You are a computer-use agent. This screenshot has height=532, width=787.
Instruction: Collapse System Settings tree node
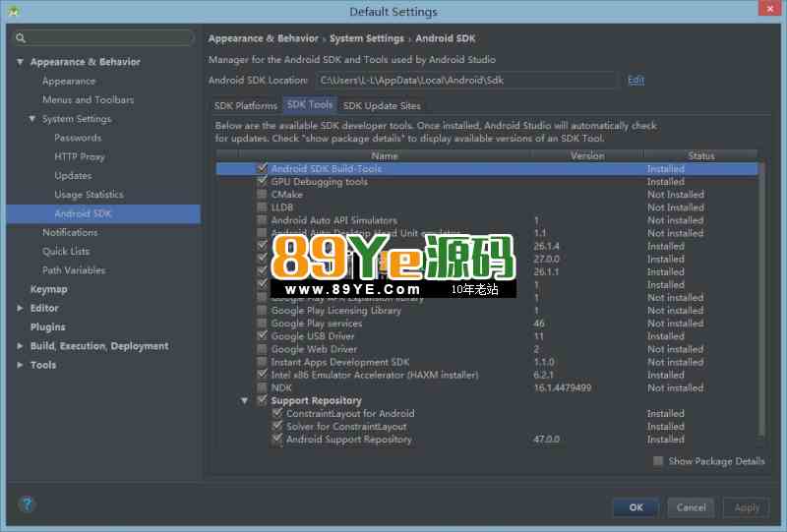pos(32,119)
